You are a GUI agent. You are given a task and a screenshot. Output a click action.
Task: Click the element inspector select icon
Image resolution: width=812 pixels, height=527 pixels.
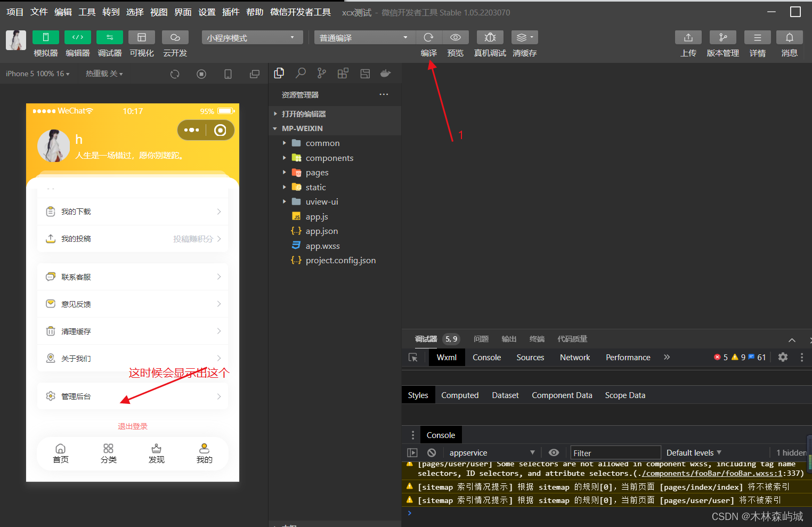[413, 358]
